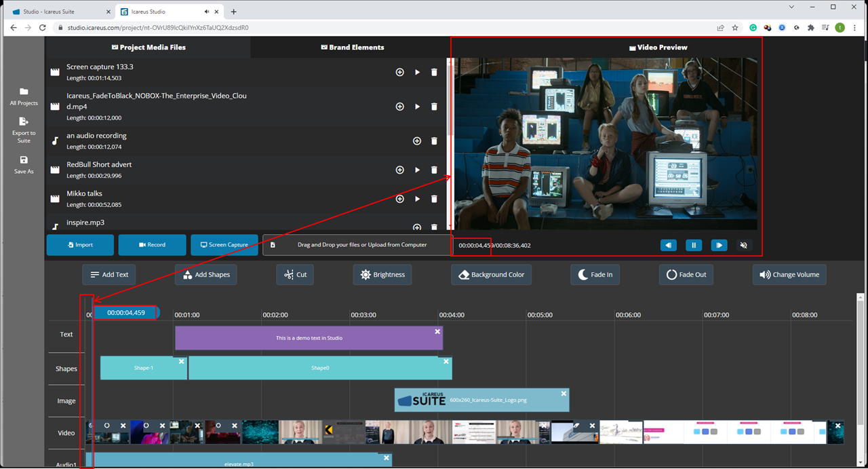Remove elevate.mp3 audio clip

(x=387, y=458)
